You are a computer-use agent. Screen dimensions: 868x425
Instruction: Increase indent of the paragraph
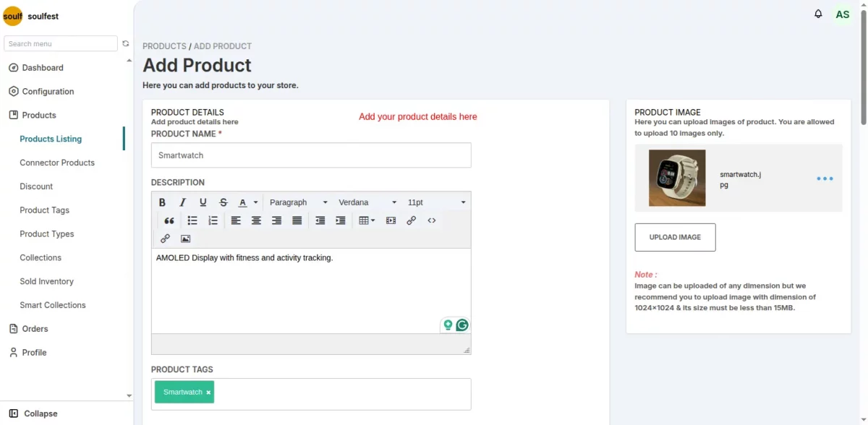click(340, 220)
